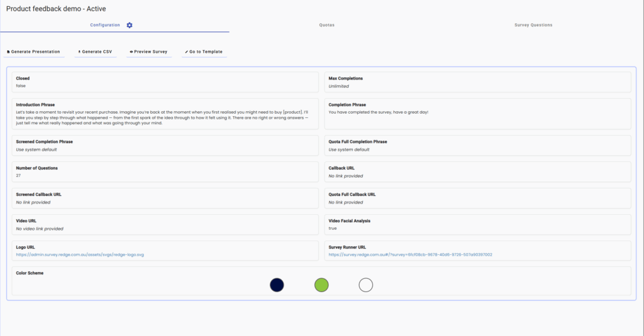Click the Product feedback demo page title
Screen dimensions: 644x336
(x=56, y=9)
